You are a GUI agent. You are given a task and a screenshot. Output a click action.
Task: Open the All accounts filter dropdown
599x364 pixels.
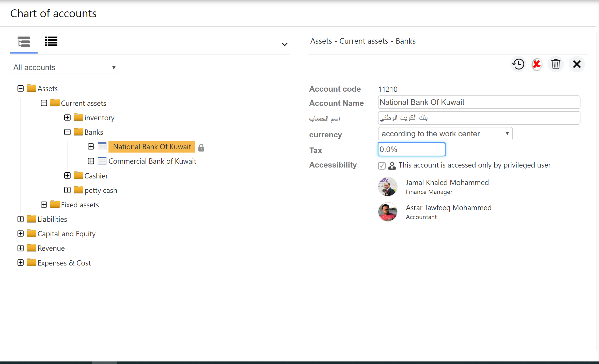pyautogui.click(x=65, y=68)
